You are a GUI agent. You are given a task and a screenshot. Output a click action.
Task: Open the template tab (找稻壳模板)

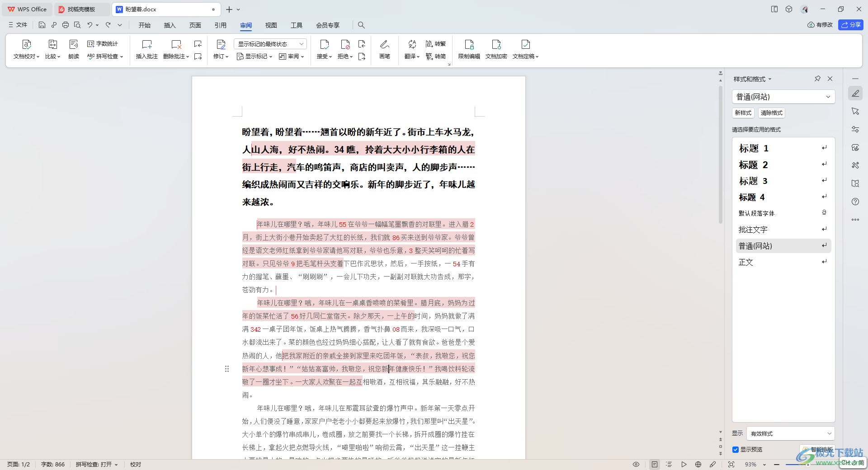click(x=81, y=9)
